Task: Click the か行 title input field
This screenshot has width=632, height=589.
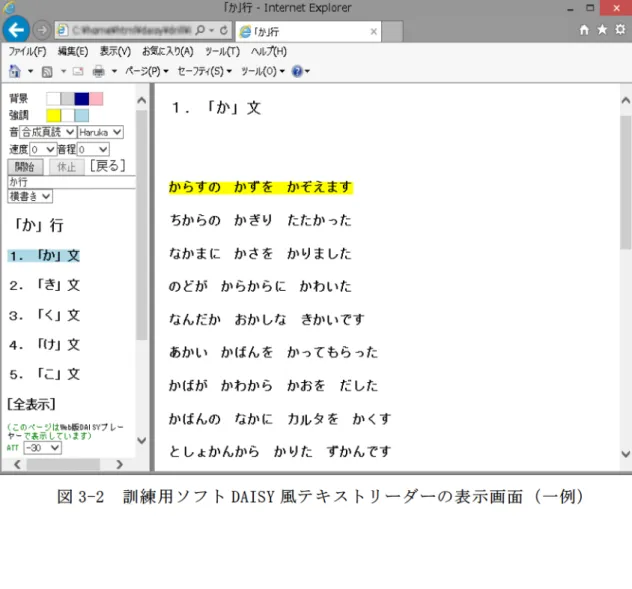Action: point(72,182)
